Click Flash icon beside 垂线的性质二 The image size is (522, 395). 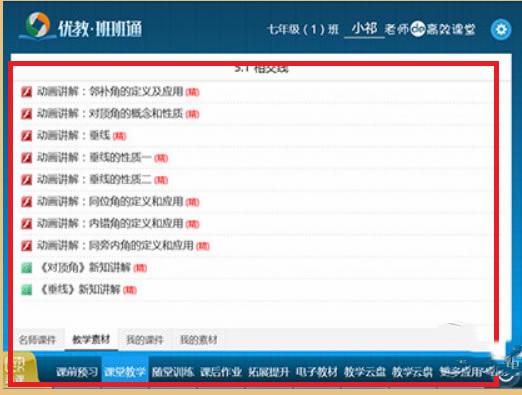coord(27,180)
